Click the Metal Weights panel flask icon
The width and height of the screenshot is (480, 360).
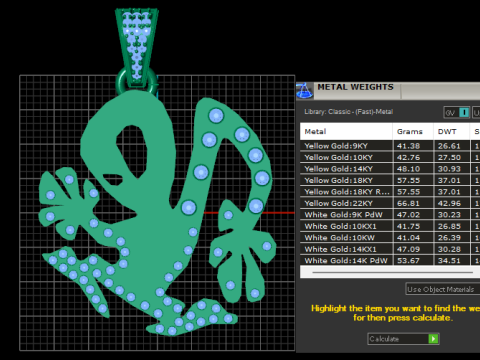tap(304, 91)
